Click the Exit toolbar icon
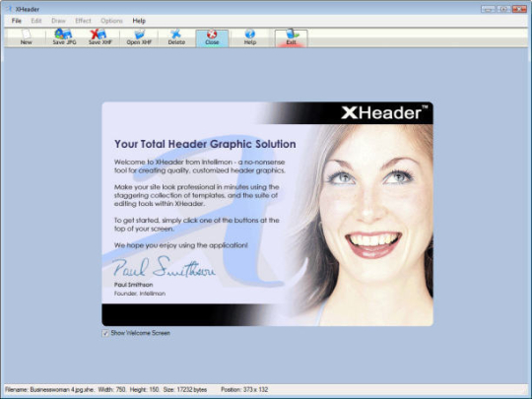 coord(291,37)
